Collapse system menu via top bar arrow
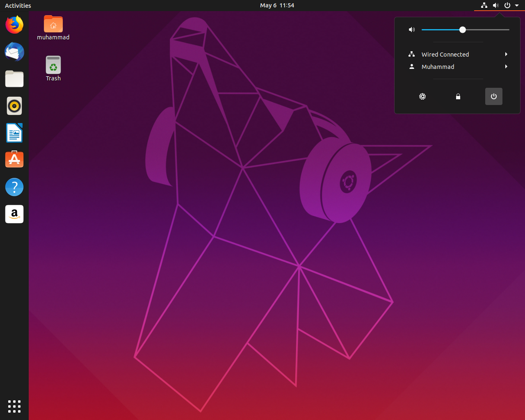 point(517,5)
